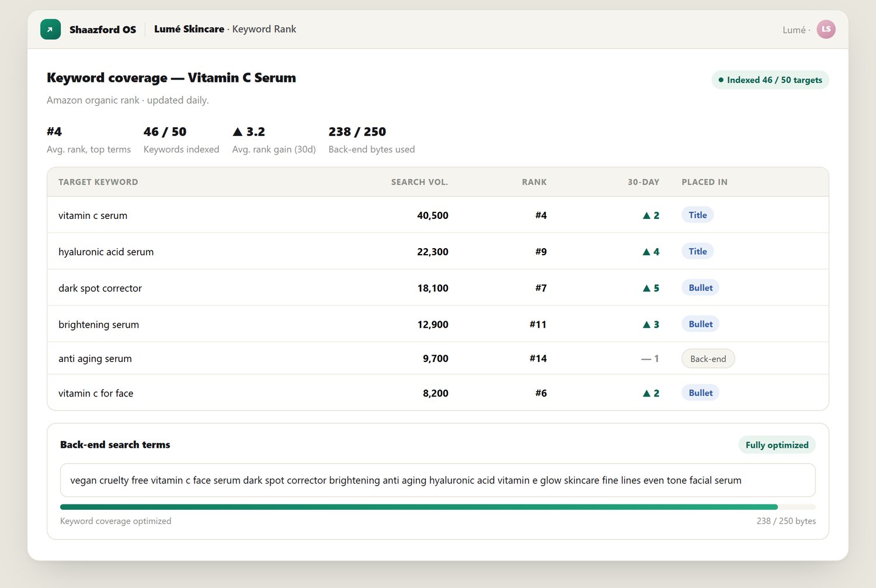Click rank #14 for anti aging serum
Image resolution: width=876 pixels, height=588 pixels.
(x=538, y=359)
